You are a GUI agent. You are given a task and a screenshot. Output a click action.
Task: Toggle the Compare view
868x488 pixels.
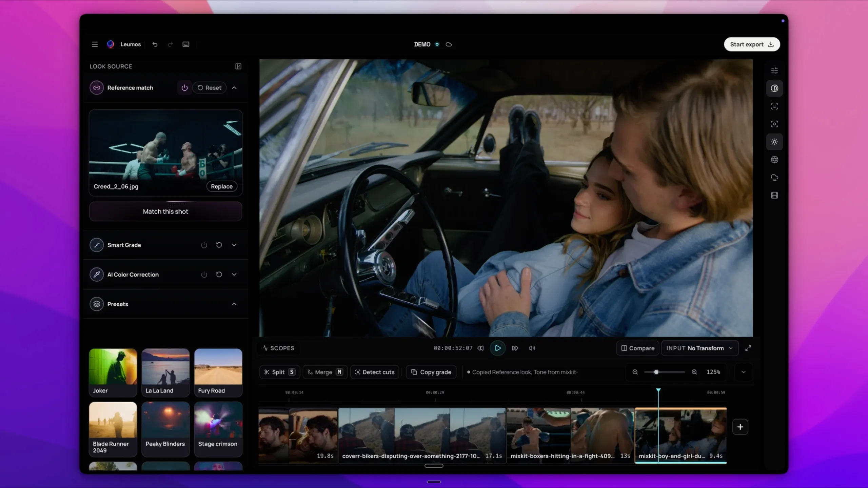pyautogui.click(x=637, y=348)
